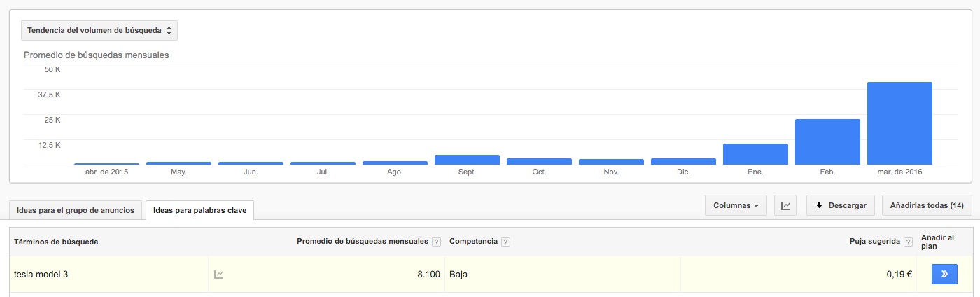Toggle the chart view icon button

785,206
